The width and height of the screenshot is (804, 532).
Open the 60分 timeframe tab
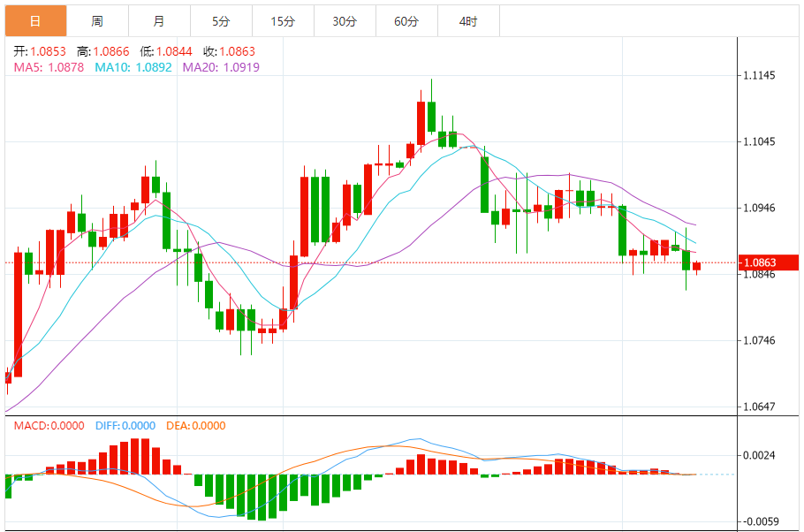(406, 21)
